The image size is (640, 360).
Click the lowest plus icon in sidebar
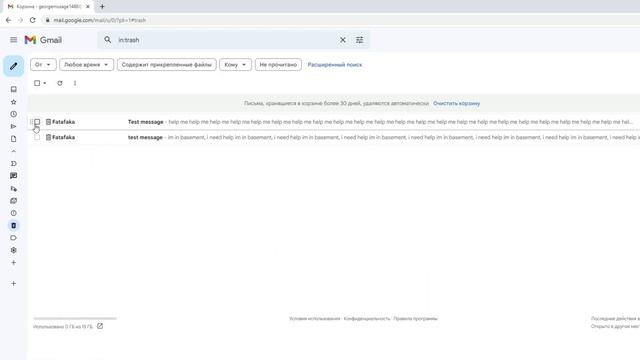pos(13,283)
